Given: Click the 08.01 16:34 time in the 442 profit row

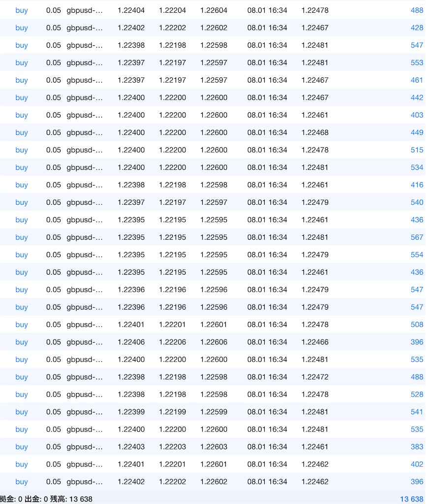Looking at the screenshot, I should [267, 97].
